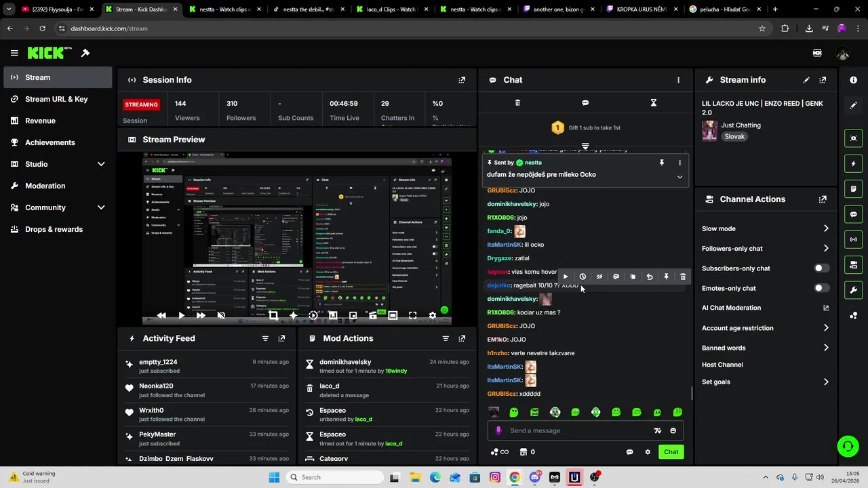Open Revenue sidebar item
Screen dimensions: 868x488
[x=58, y=121]
